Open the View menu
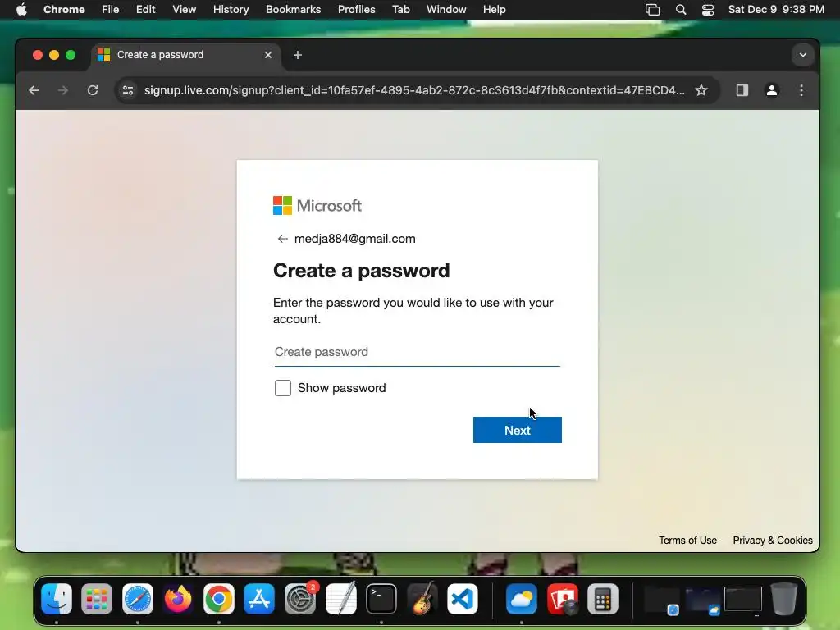 185,10
